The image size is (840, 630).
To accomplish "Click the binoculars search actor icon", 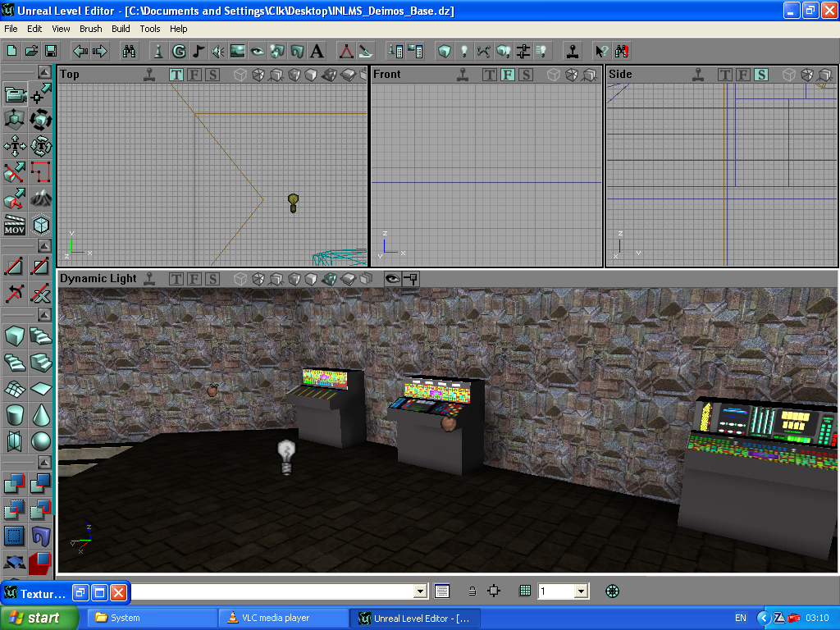I will click(129, 51).
